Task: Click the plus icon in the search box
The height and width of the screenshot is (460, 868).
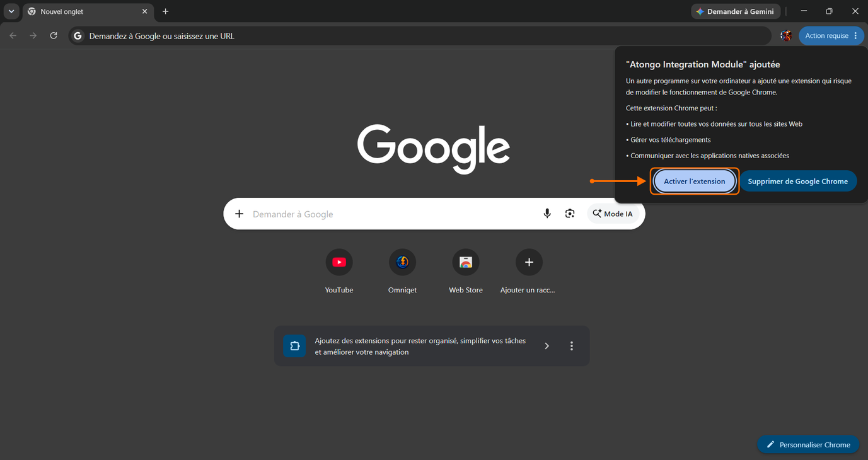Action: click(x=239, y=214)
